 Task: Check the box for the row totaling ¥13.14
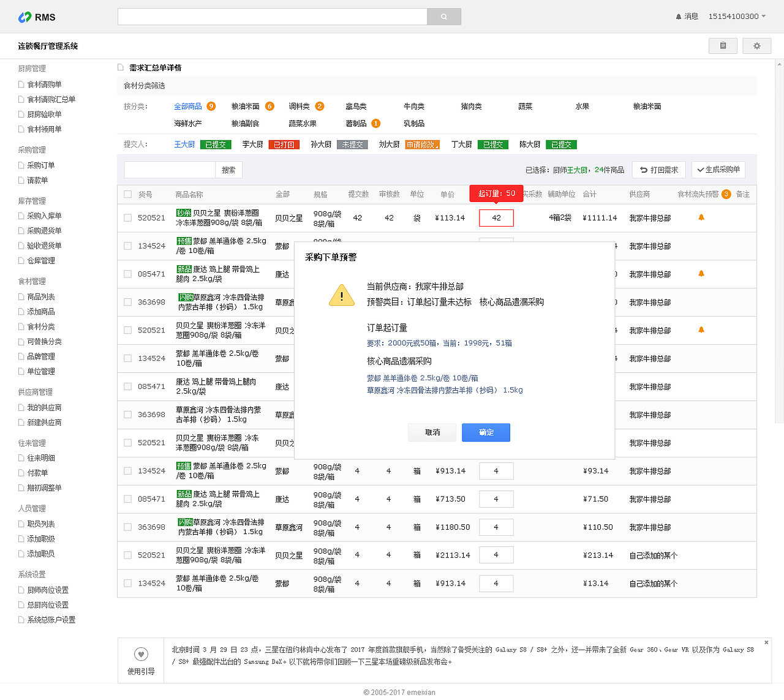click(127, 584)
